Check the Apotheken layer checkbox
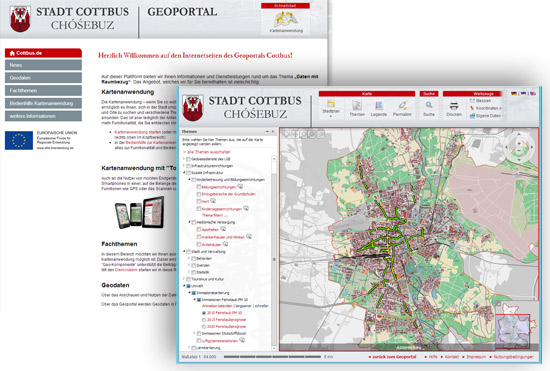 pyautogui.click(x=199, y=229)
